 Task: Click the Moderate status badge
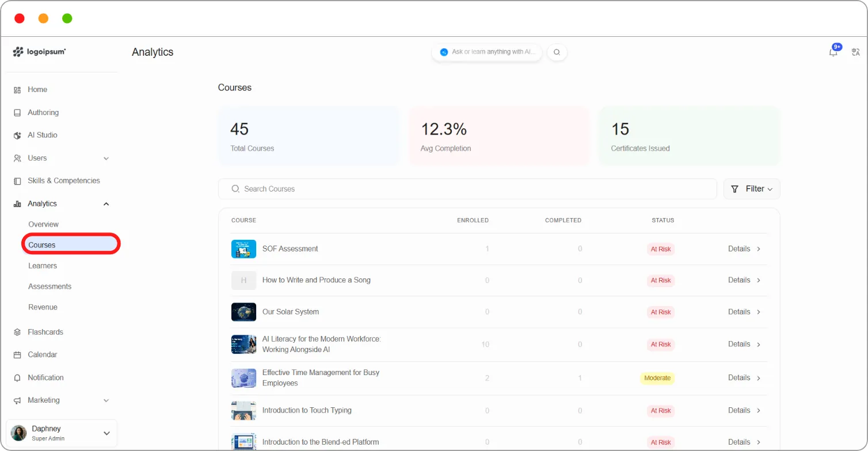tap(657, 378)
